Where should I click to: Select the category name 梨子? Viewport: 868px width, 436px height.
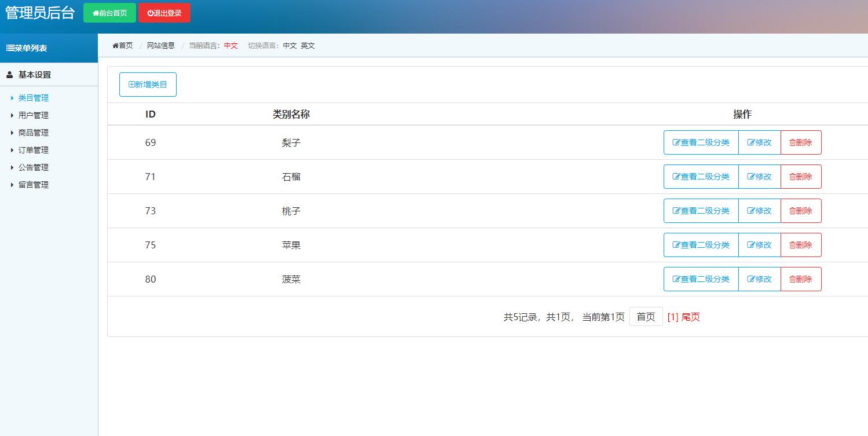(x=291, y=142)
